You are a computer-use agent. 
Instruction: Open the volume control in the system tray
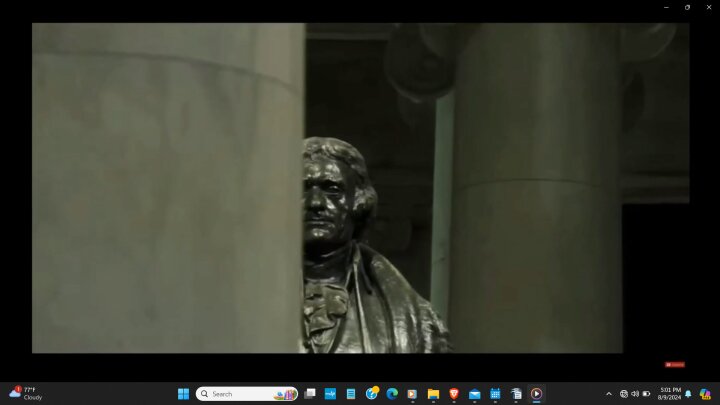[x=635, y=394]
